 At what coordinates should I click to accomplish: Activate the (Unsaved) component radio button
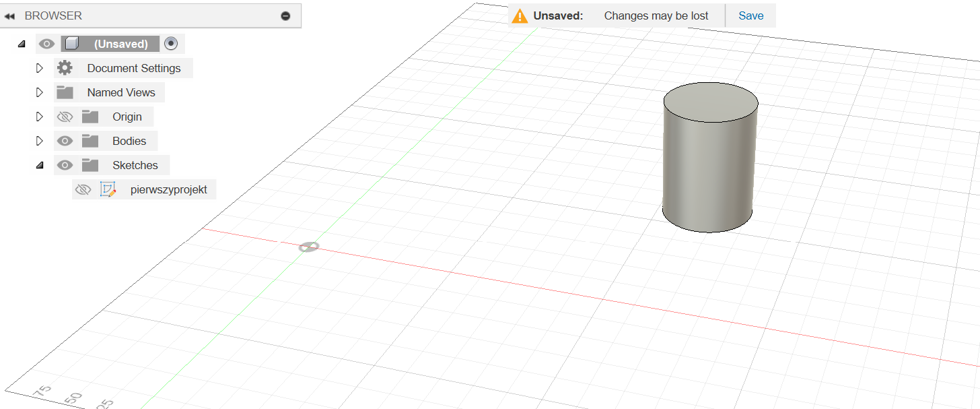click(x=171, y=44)
